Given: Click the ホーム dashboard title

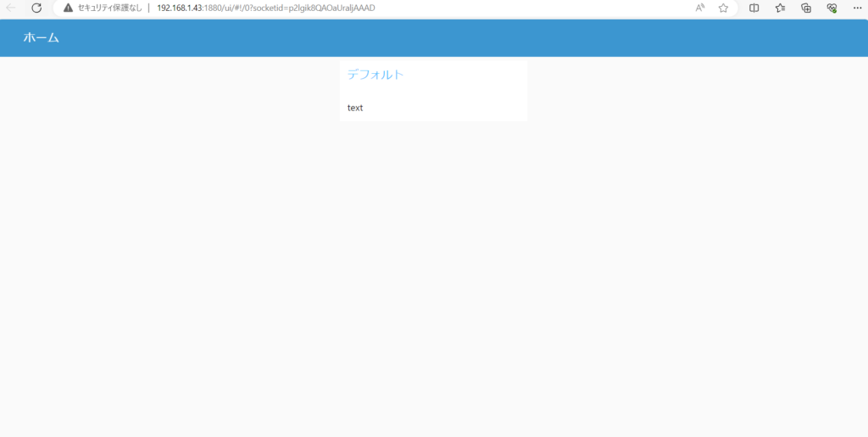Looking at the screenshot, I should (41, 37).
